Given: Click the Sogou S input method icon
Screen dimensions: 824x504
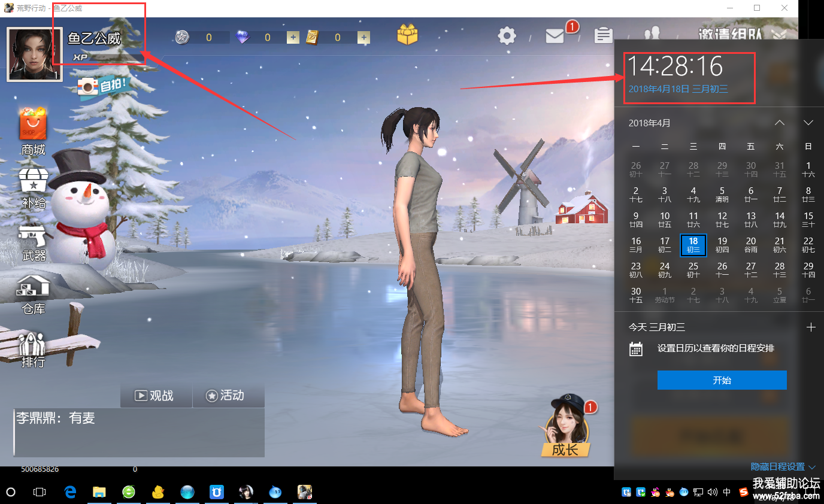Looking at the screenshot, I should 744,493.
